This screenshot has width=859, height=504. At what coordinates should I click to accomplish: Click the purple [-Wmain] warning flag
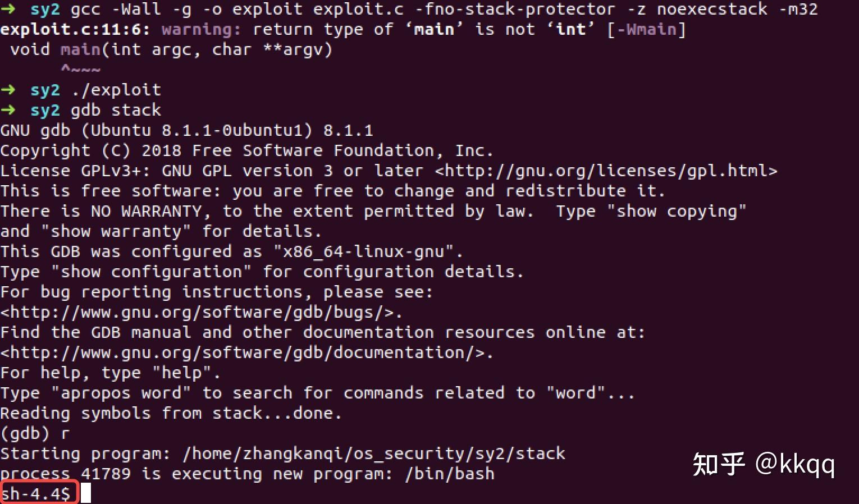(x=647, y=29)
